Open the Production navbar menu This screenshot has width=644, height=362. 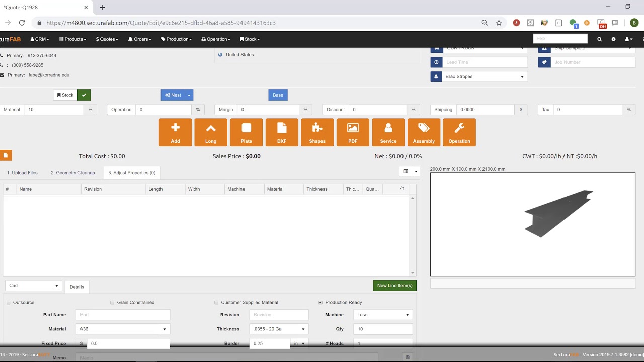(176, 39)
